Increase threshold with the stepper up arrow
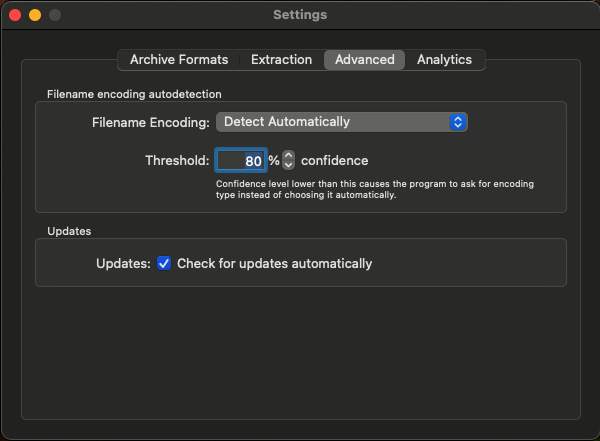Image resolution: width=600 pixels, height=441 pixels. point(288,155)
